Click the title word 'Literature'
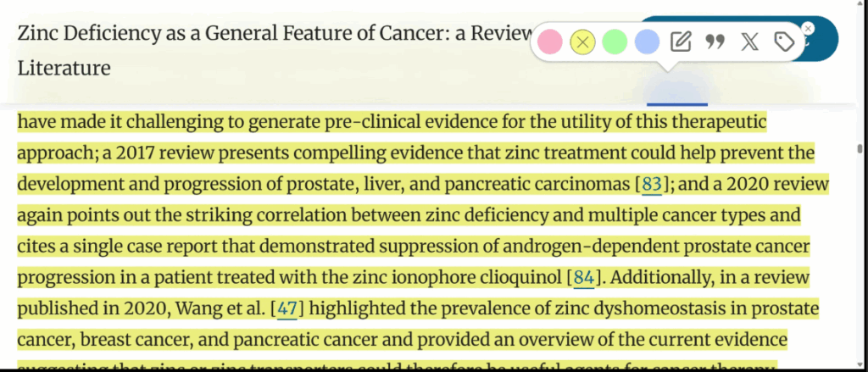Screen dimensions: 868x372 [64, 68]
